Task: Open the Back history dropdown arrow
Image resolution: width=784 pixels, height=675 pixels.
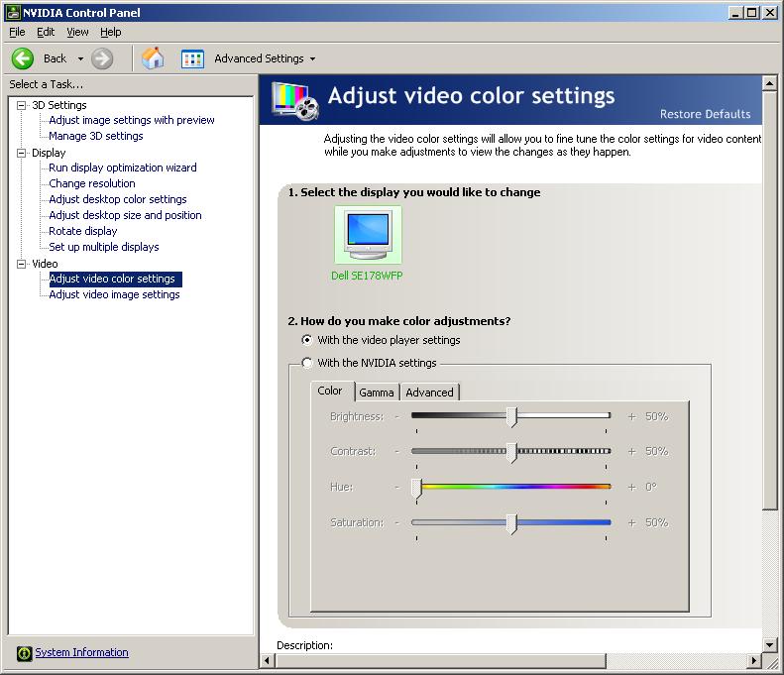Action: coord(80,59)
